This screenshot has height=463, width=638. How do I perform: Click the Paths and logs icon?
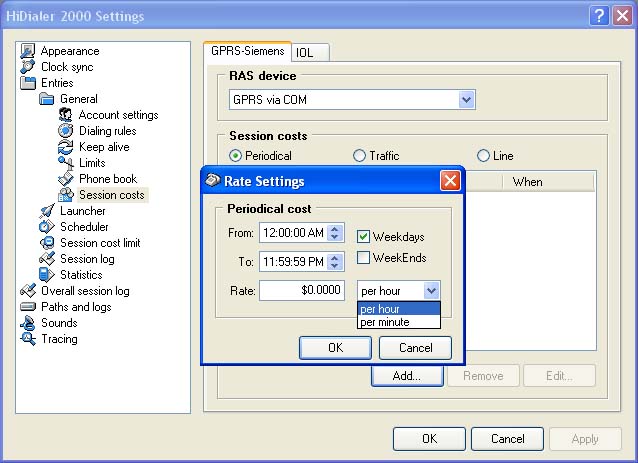point(28,307)
